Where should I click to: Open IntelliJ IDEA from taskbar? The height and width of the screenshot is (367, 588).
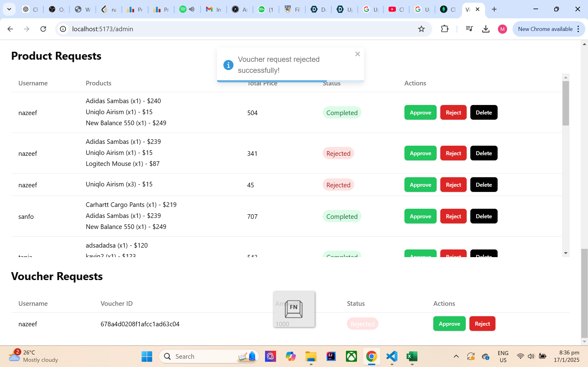coord(331,356)
